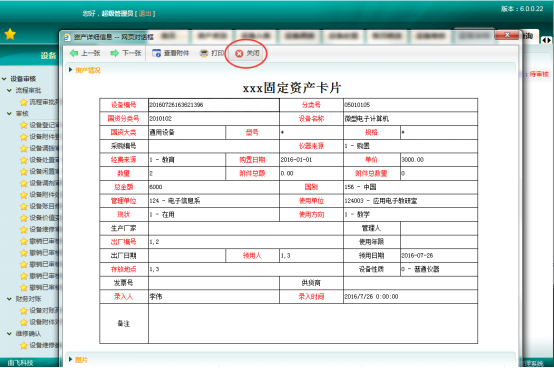This screenshot has height=368, width=554.
Task: Click the 仪器来源 value 1 - 购置
Action: tap(357, 146)
